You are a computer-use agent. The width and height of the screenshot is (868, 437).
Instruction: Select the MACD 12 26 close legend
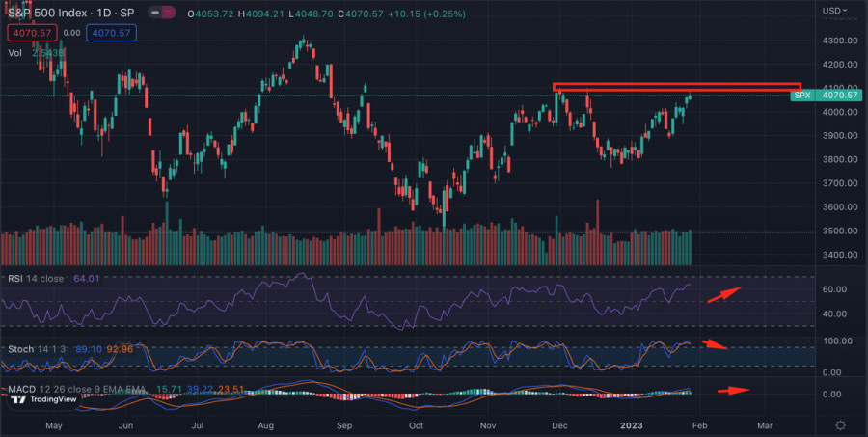click(76, 390)
